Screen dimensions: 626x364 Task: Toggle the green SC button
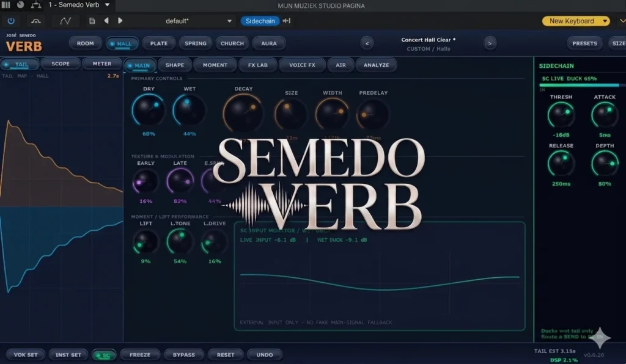pyautogui.click(x=104, y=355)
